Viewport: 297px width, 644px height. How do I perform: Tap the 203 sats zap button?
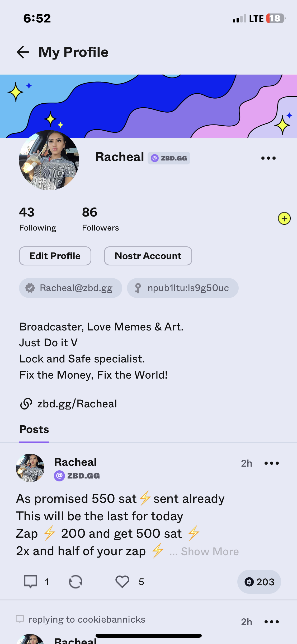(x=259, y=582)
